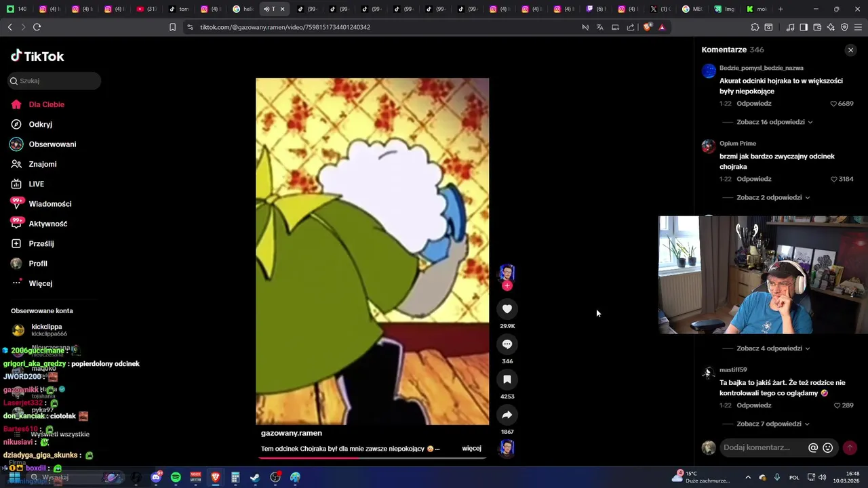Open the browser extensions puzzle icon
868x488 pixels.
(x=755, y=27)
